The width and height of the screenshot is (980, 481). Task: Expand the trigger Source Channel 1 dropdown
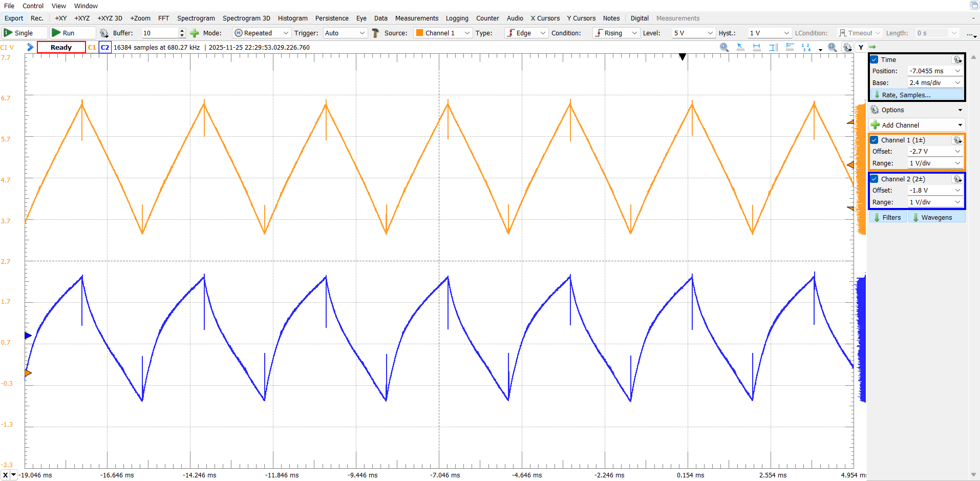pos(442,33)
